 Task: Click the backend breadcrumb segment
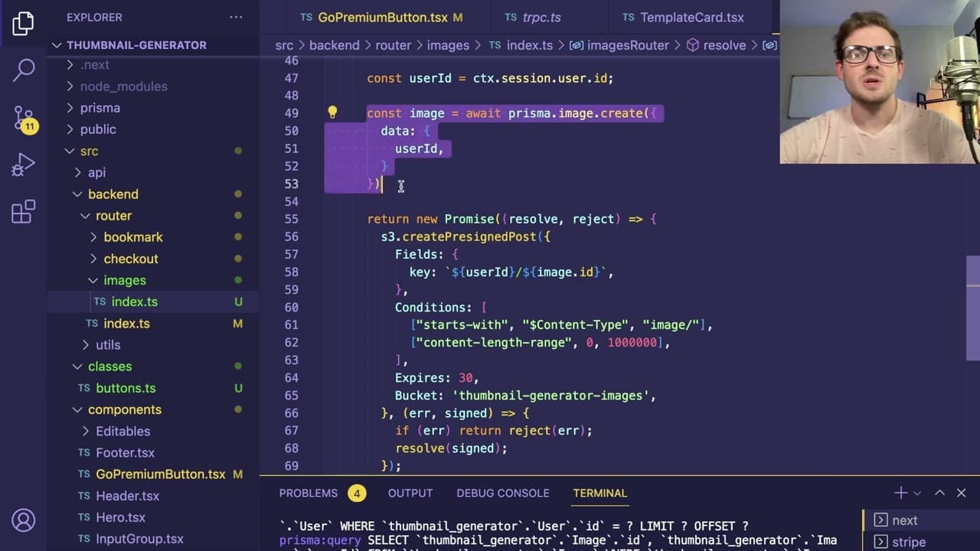tap(335, 45)
